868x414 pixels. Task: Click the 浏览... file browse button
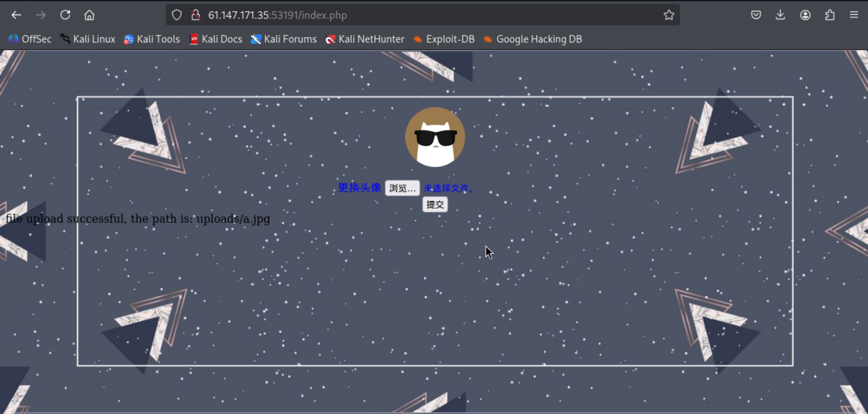coord(402,188)
